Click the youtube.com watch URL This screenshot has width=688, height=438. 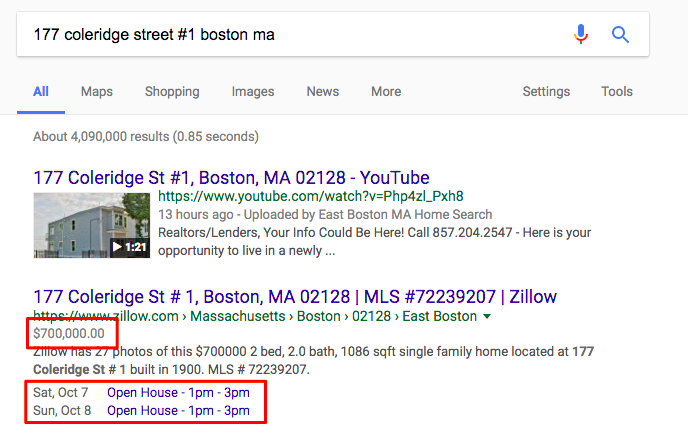311,196
